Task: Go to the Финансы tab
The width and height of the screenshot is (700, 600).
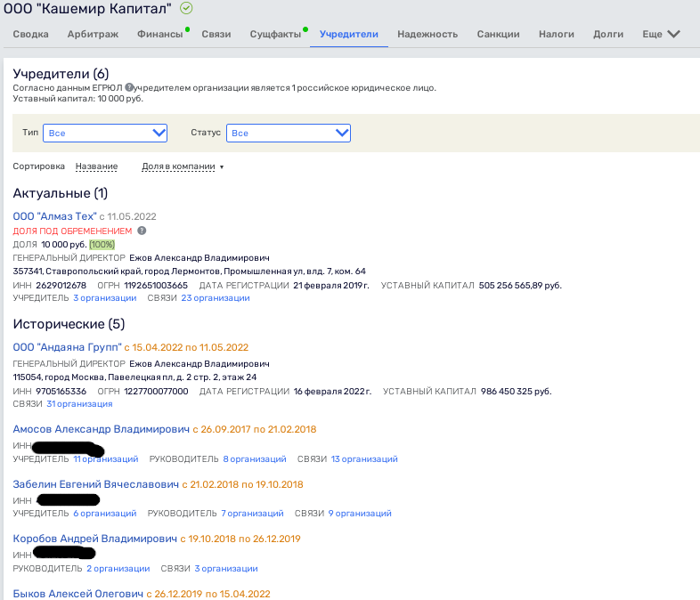Action: tap(159, 34)
